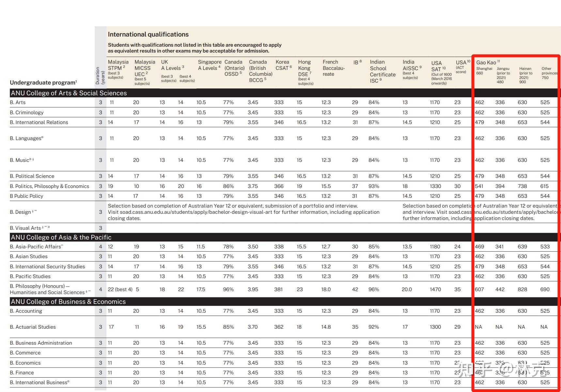Image resolution: width=561 pixels, height=392 pixels.
Task: Click the SAT score '1470' cell
Action: point(435,289)
